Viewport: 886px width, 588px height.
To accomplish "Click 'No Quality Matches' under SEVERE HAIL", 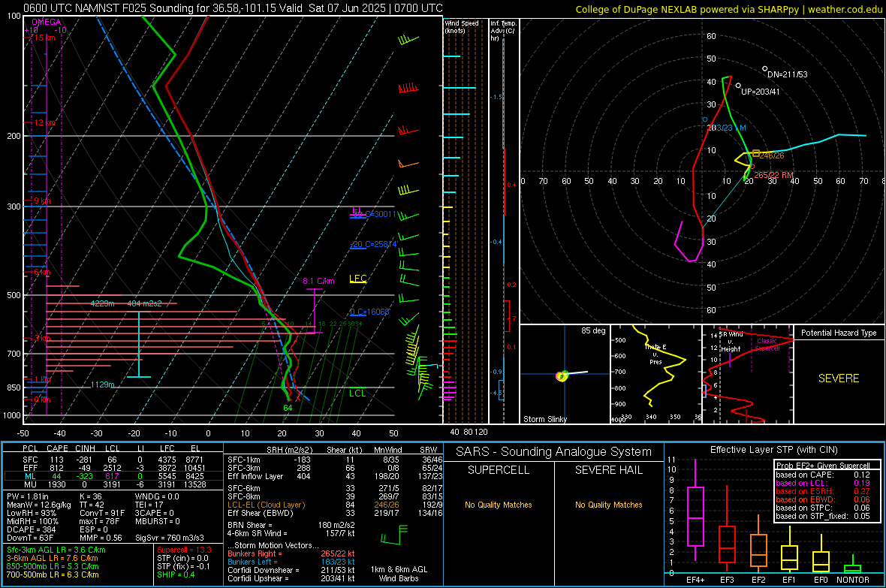I will 608,505.
